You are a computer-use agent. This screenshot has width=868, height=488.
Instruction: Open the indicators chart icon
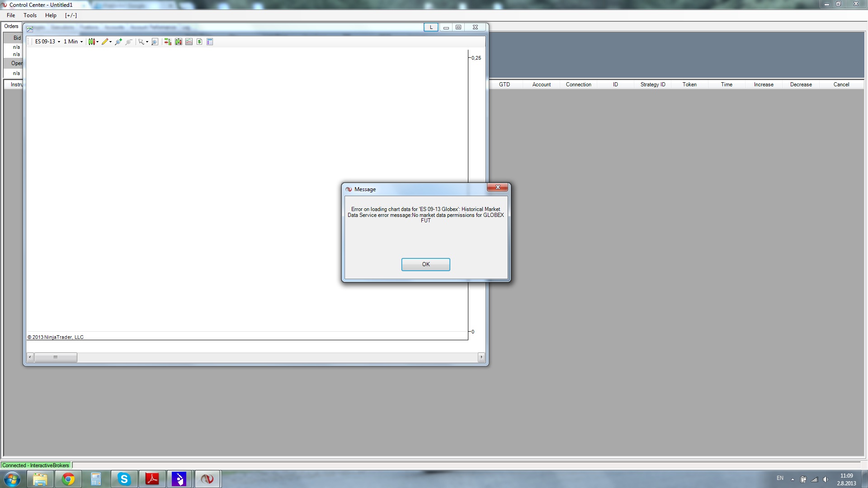[x=189, y=42]
